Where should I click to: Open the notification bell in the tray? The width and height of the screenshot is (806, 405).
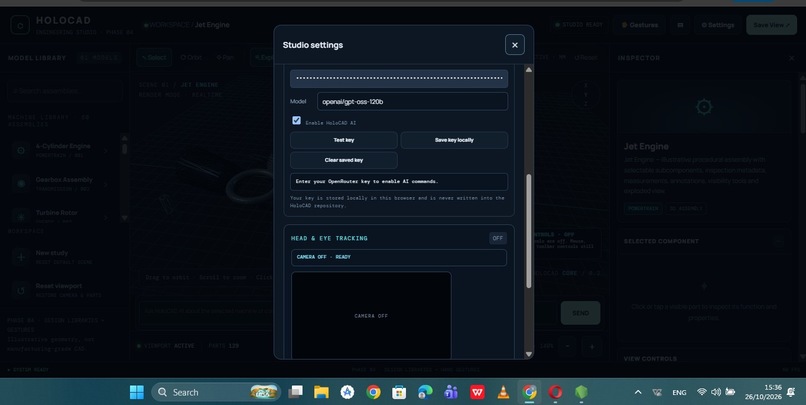tap(791, 392)
